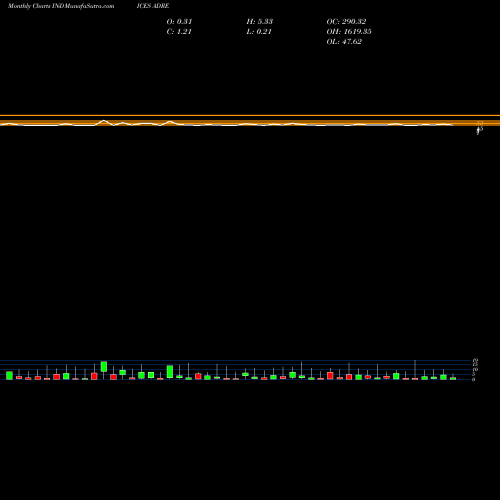Click the tallest green candlestick in the chart
Image resolution: width=500 pixels, height=500 pixels.
[x=170, y=371]
